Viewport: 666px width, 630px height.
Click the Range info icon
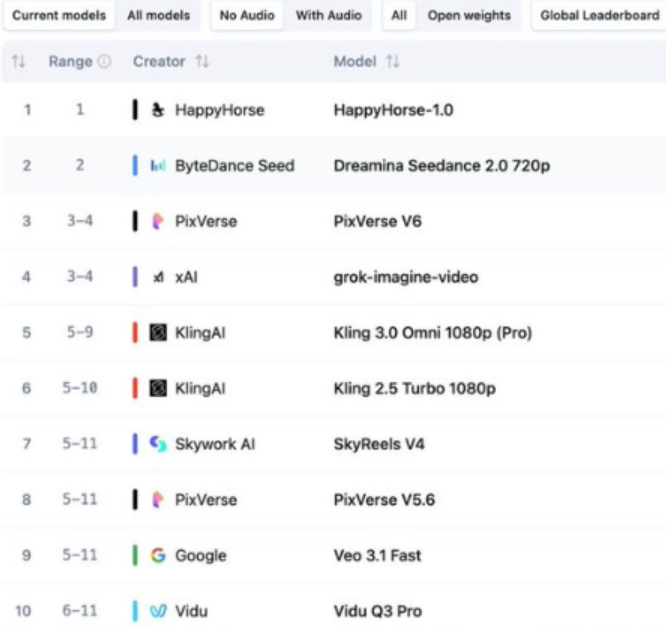[x=104, y=62]
